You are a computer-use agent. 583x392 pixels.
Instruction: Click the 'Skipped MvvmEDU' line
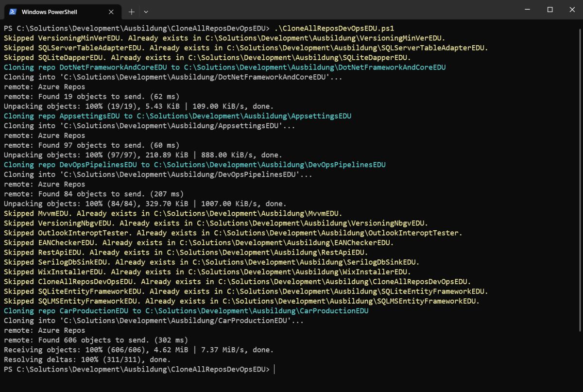tap(173, 213)
